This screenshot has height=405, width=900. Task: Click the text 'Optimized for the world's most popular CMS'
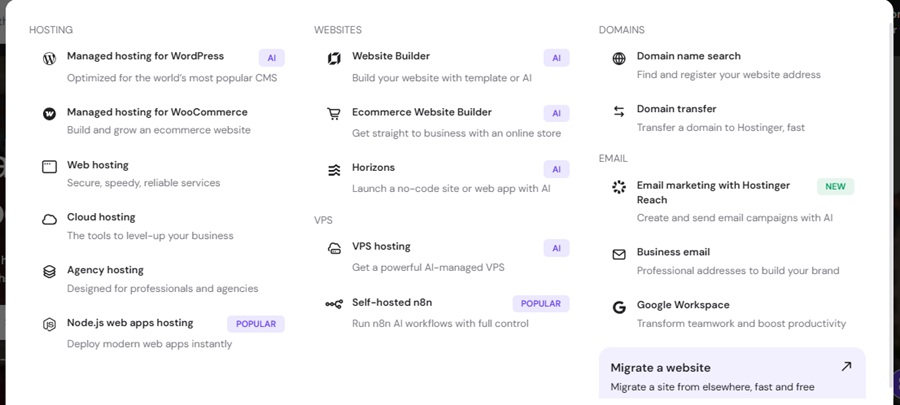[x=172, y=77]
